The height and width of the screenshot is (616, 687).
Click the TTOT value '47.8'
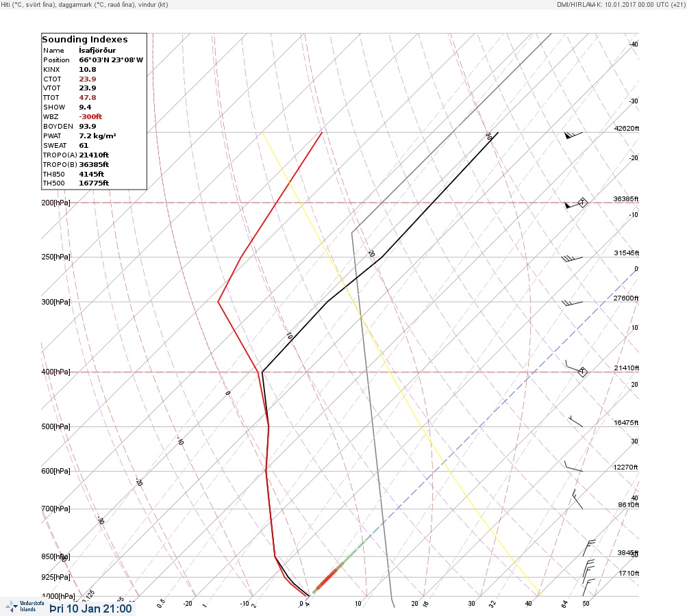click(87, 98)
